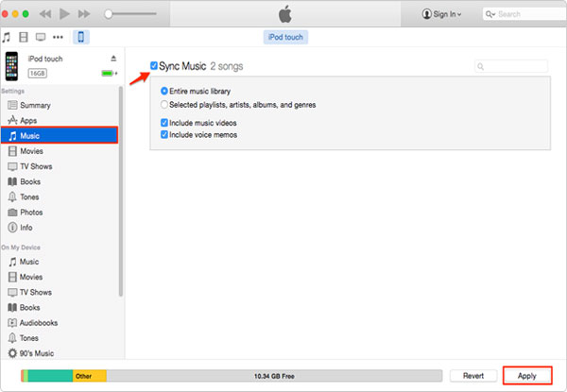Click the '2 songs' count text
567x392 pixels.
coord(227,66)
